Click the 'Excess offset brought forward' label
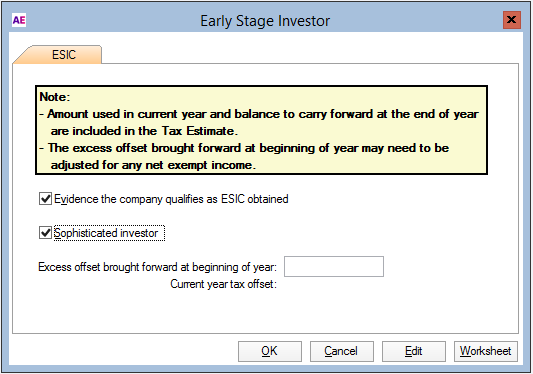 point(157,267)
